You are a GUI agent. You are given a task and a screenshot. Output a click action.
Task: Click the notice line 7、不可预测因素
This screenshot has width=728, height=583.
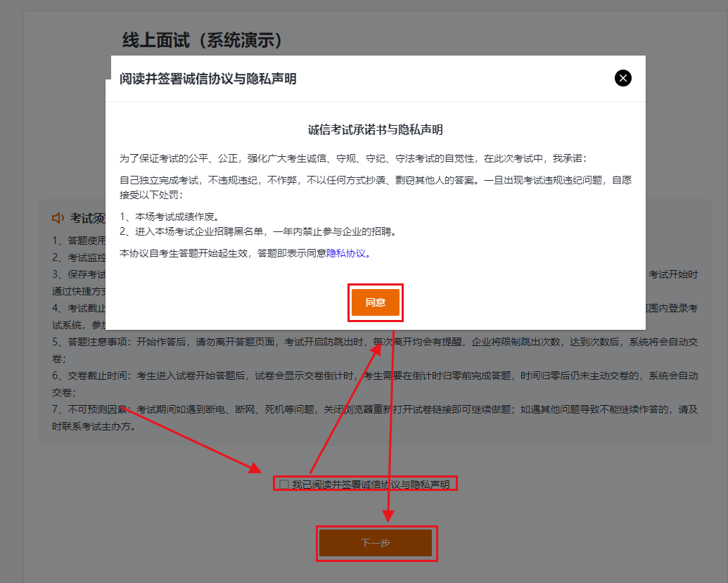pos(375,418)
